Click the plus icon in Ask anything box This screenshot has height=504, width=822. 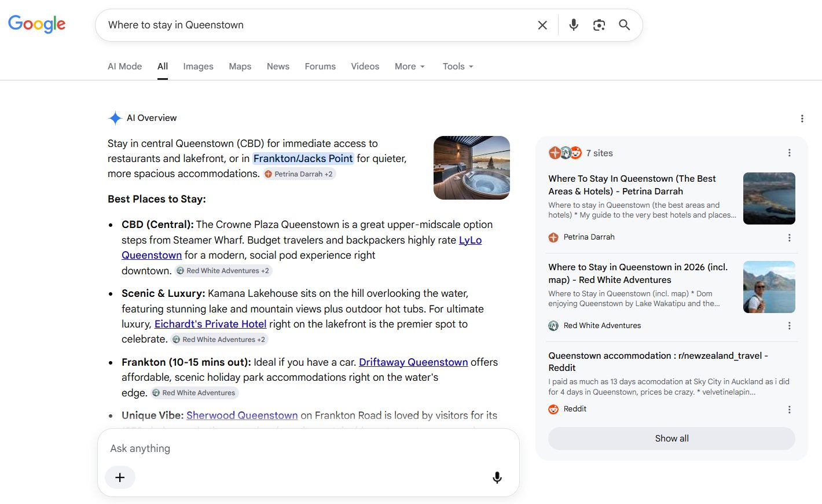(120, 477)
